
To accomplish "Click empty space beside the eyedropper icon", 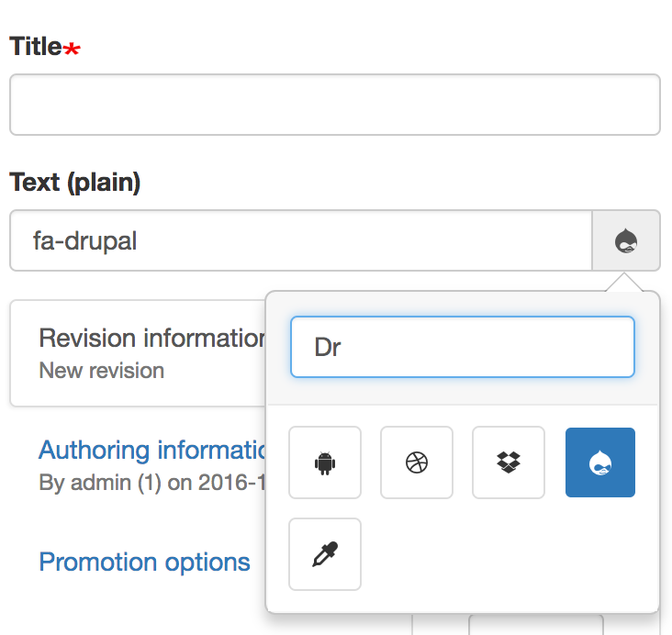I will pos(505,554).
